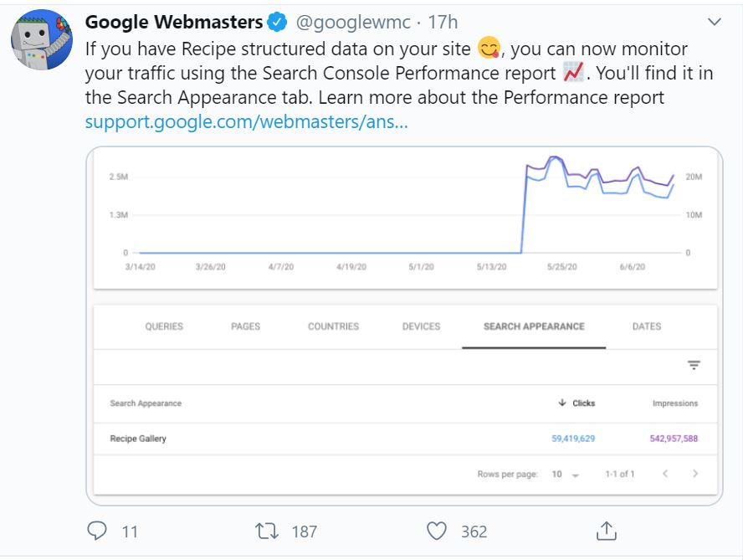
Task: Like the tweet with heart icon
Action: pyautogui.click(x=437, y=531)
